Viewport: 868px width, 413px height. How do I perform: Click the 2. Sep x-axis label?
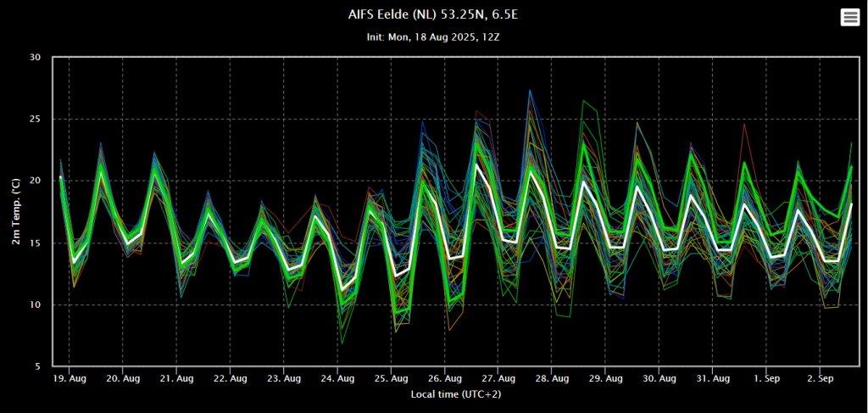point(820,379)
